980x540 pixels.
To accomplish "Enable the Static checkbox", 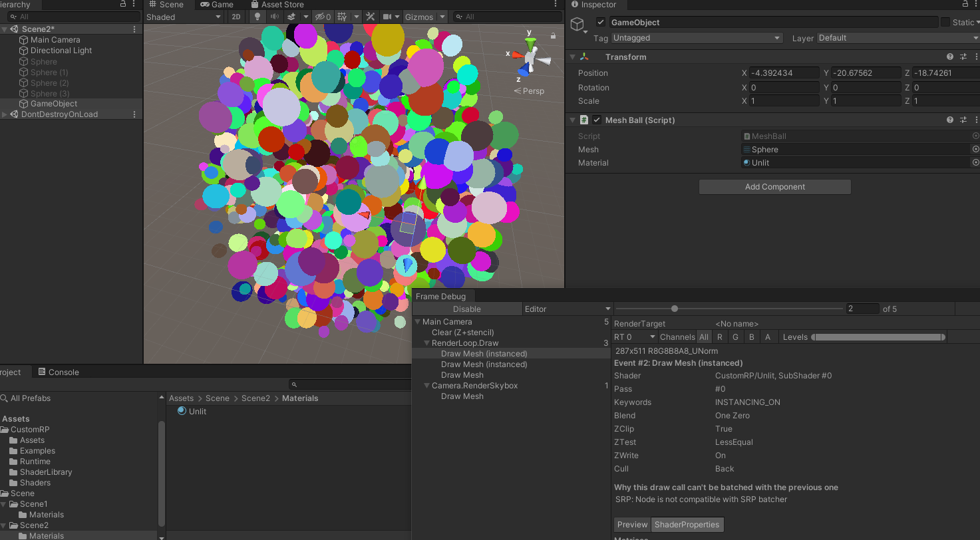I will (x=945, y=23).
